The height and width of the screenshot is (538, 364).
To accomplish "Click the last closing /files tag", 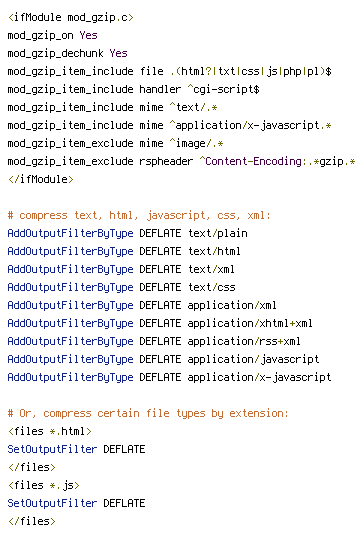I will tap(32, 521).
